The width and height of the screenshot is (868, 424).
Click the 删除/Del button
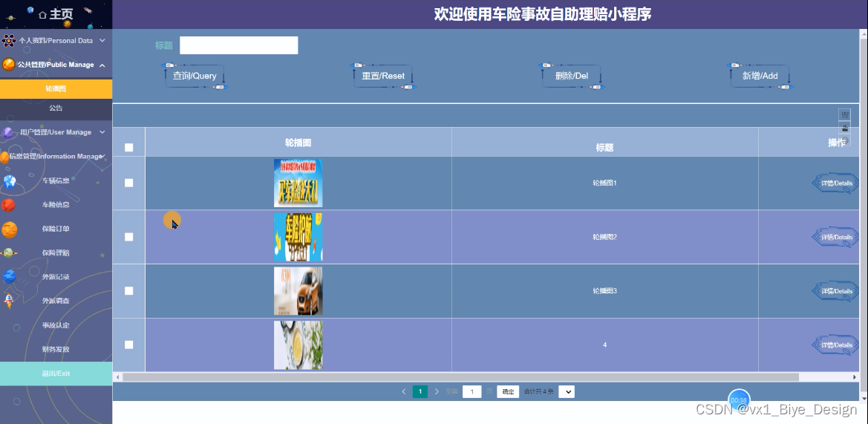[572, 76]
